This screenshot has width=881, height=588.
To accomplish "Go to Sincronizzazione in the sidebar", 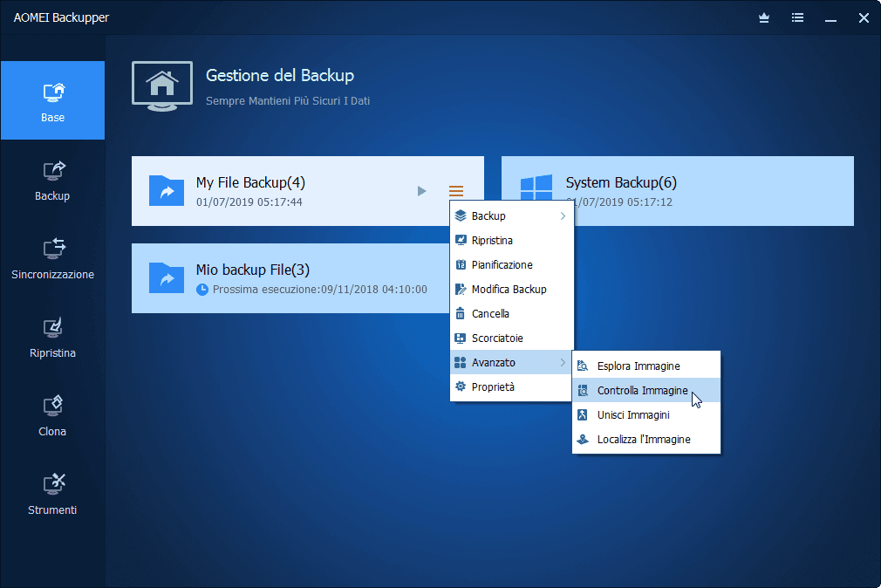I will tap(52, 259).
